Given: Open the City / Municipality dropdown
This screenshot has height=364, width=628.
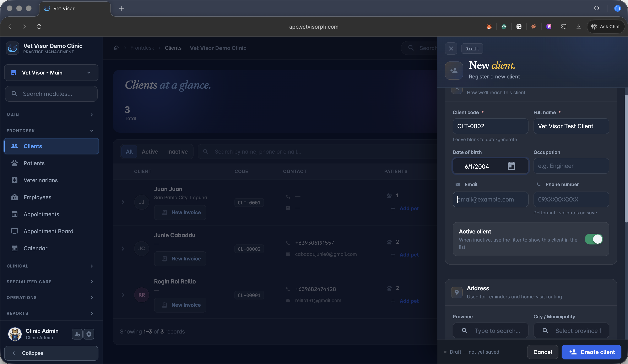Looking at the screenshot, I should [571, 331].
